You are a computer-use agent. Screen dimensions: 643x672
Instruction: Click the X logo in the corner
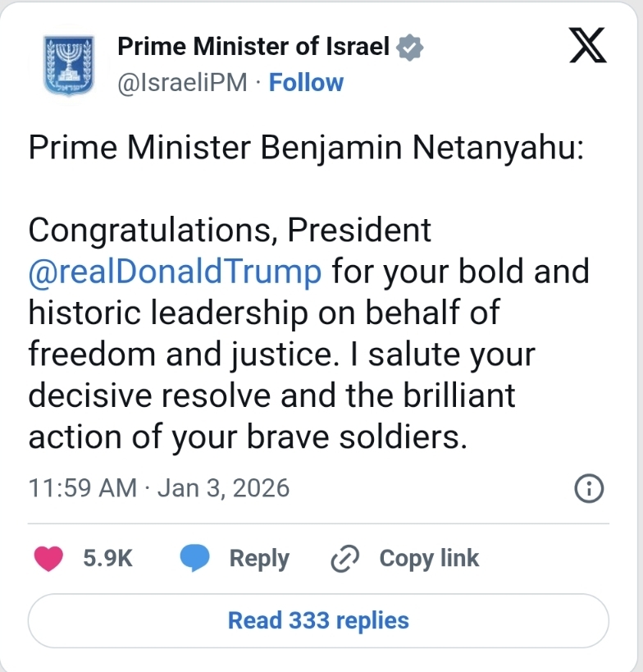pyautogui.click(x=588, y=47)
